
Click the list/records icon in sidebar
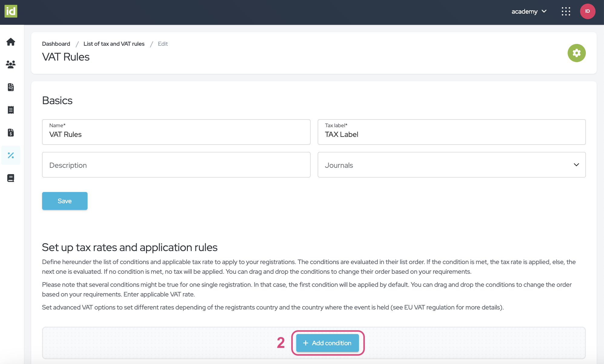(11, 110)
